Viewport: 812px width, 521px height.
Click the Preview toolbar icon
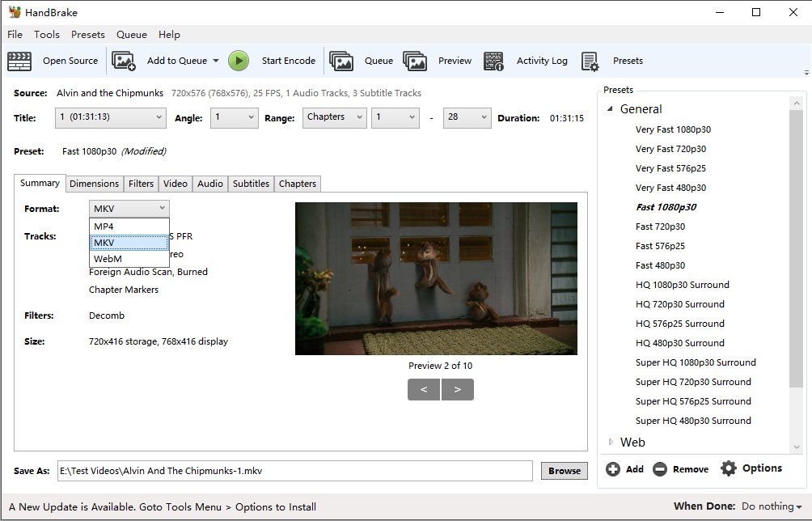pos(415,61)
